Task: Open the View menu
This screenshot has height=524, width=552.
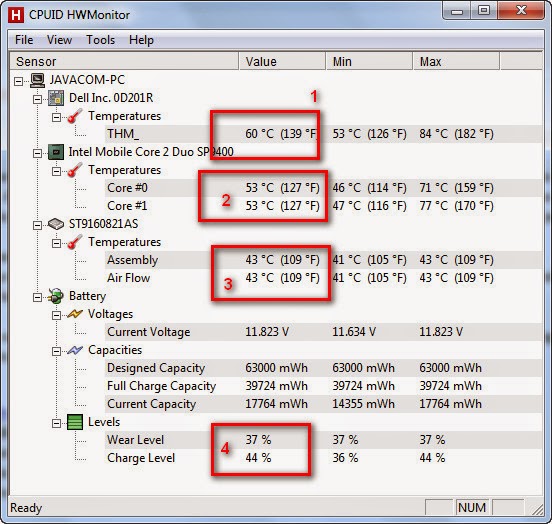Action: [x=59, y=40]
